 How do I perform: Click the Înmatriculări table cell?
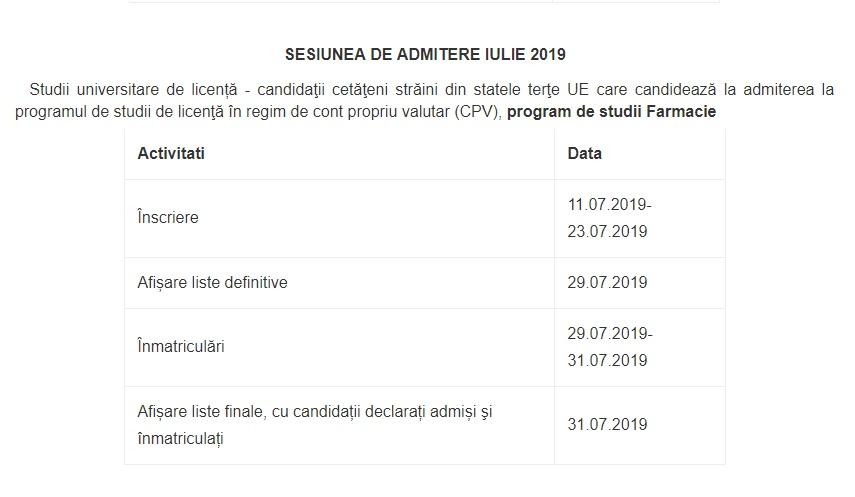(181, 347)
